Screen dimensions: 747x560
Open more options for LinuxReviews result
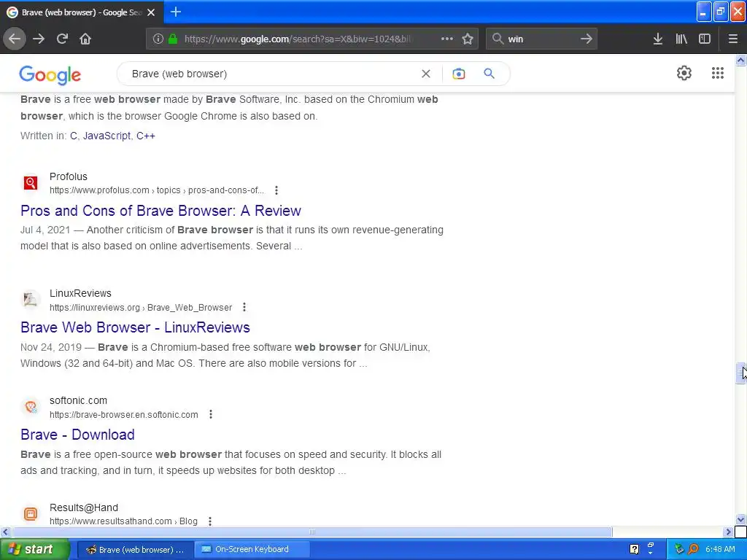[244, 307]
